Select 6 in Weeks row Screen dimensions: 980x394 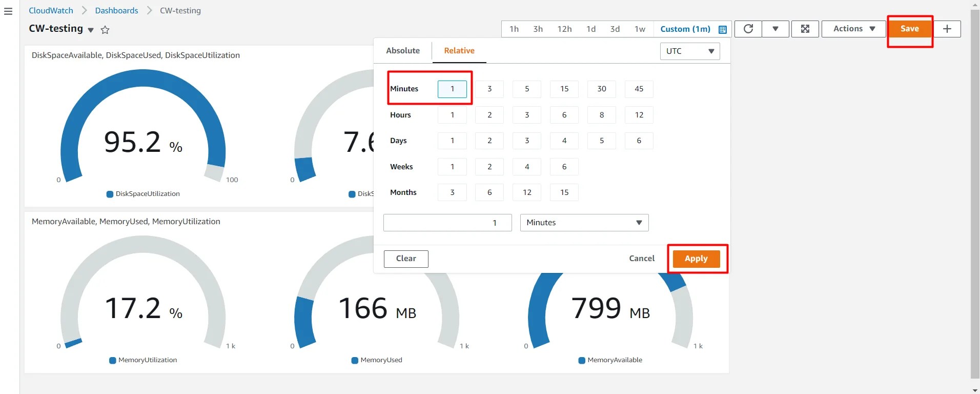[564, 167]
